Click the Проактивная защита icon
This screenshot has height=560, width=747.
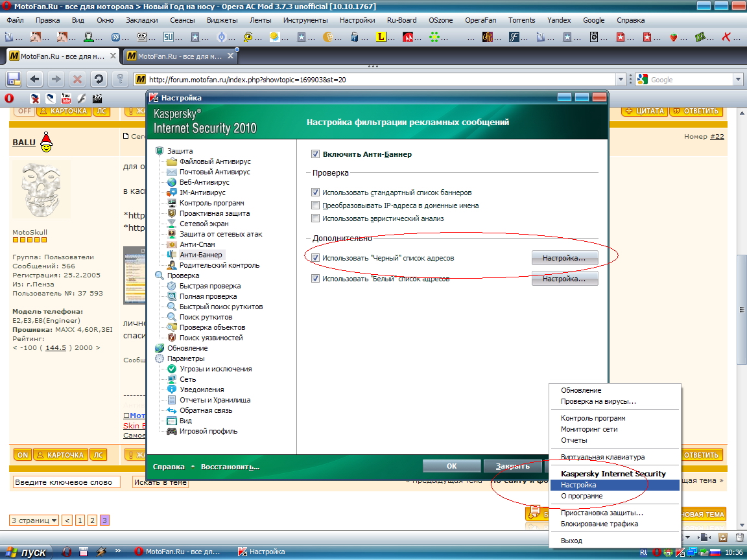[172, 213]
